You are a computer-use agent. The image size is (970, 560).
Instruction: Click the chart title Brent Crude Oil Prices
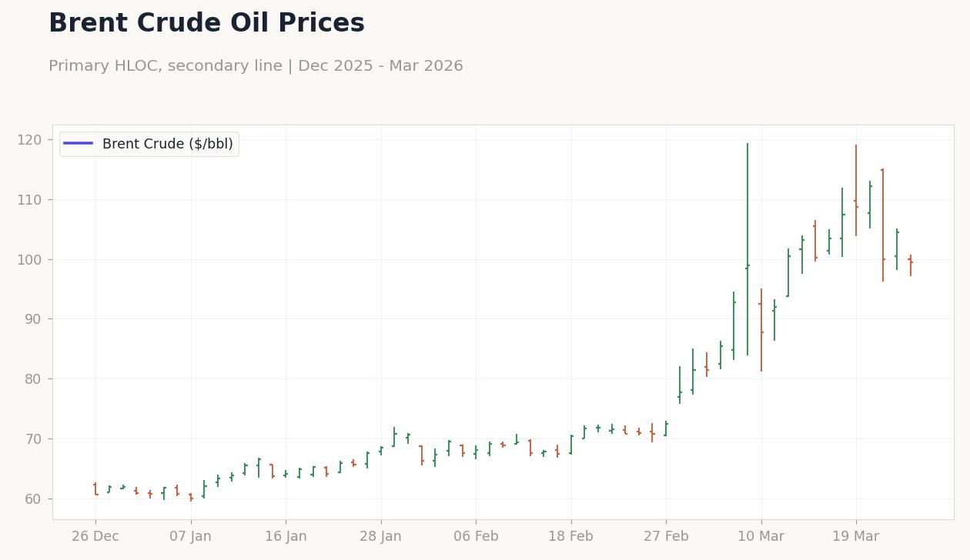pos(206,24)
